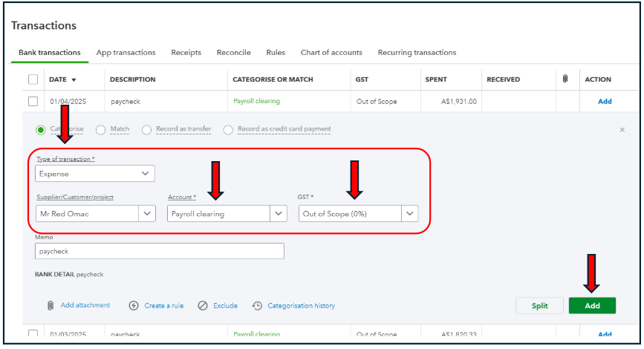Viewport: 644px width, 349px height.
Task: Tick the checkbox for 01/03/2025 paycheck row
Action: pos(33,333)
